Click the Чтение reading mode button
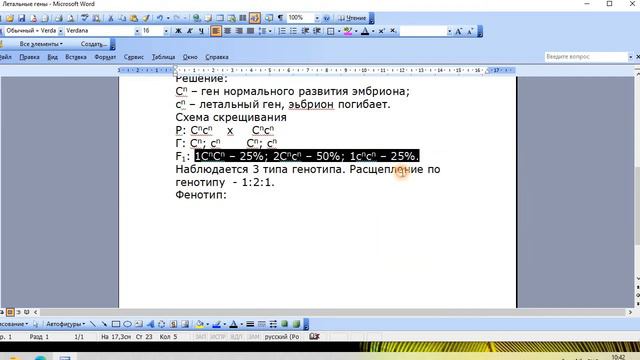The height and width of the screenshot is (360, 640). tap(352, 18)
